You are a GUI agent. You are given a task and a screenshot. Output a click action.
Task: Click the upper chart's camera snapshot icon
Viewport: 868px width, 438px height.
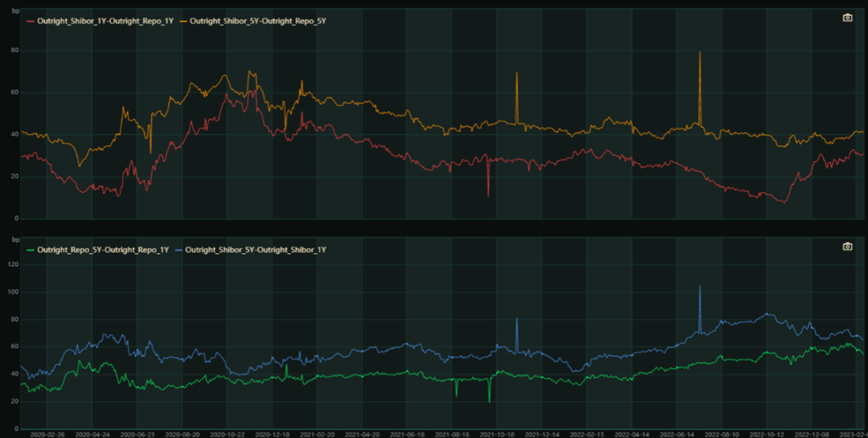tap(847, 18)
